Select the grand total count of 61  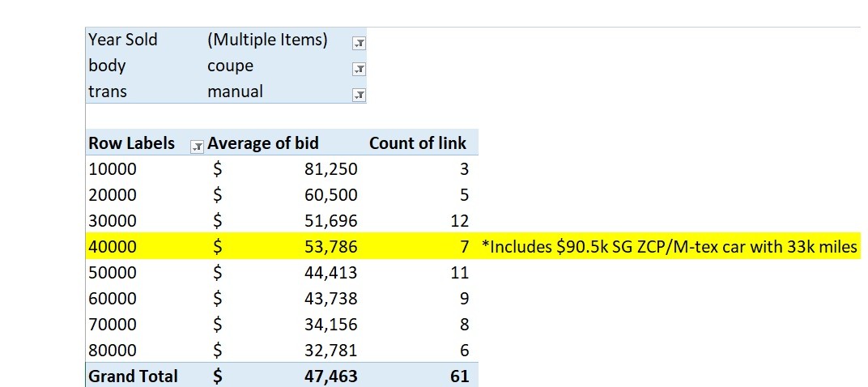coord(457,376)
